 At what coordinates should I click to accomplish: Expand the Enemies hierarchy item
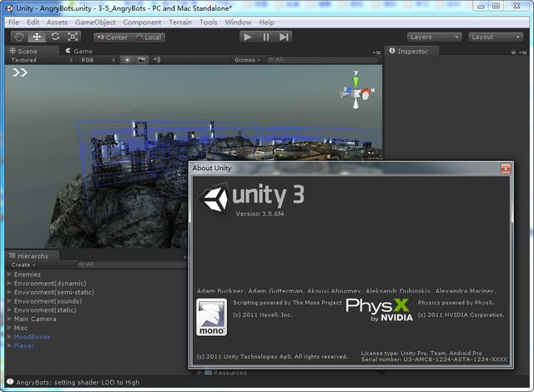point(9,274)
